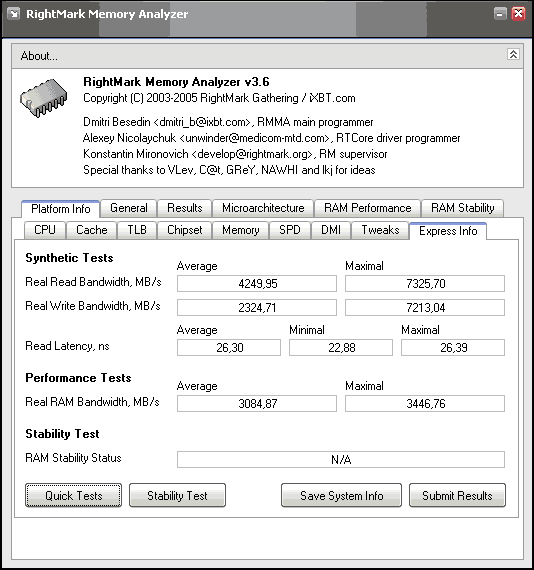
Task: Select the SPD sub-tab
Action: (x=290, y=230)
